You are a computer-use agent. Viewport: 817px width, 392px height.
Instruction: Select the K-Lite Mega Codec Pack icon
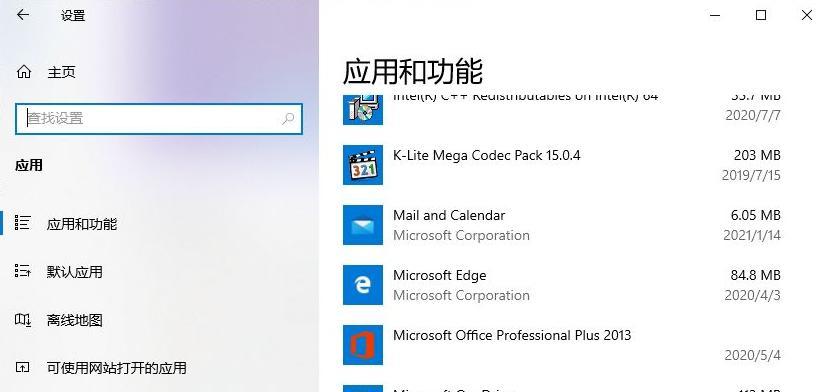(x=363, y=165)
